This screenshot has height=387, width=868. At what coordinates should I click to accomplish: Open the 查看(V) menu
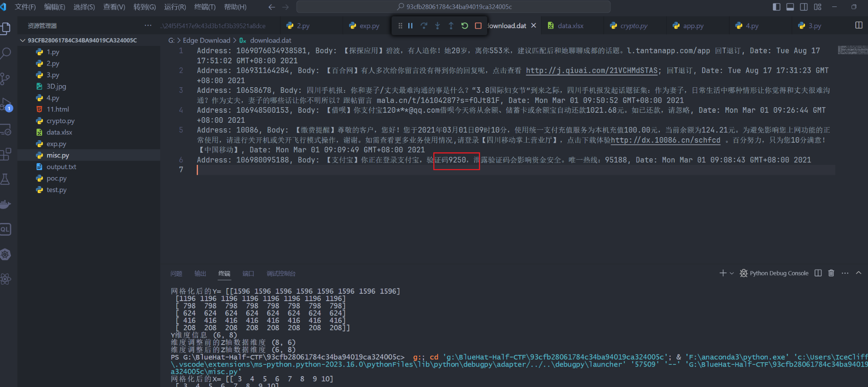114,7
